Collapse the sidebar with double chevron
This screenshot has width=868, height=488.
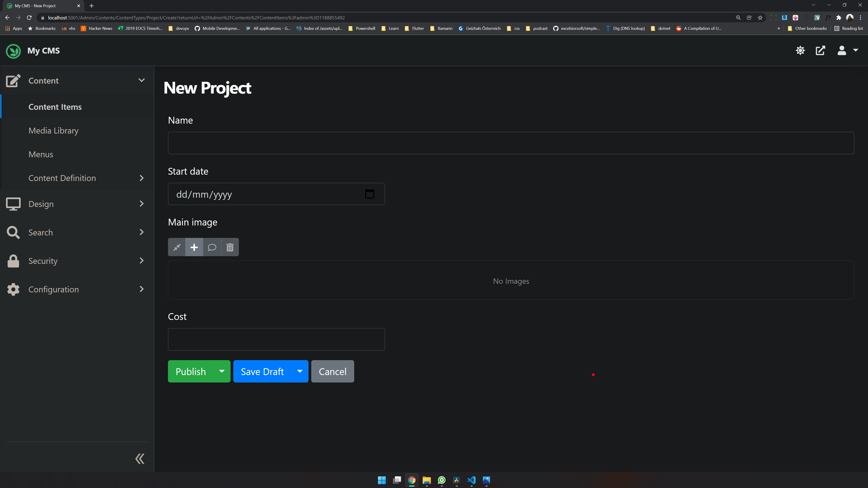point(140,459)
